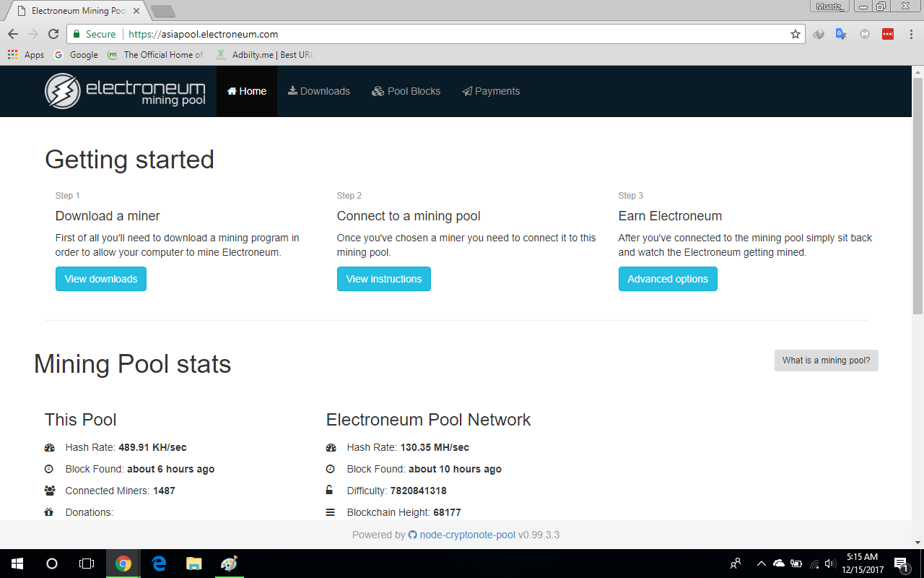The image size is (924, 578).
Task: Open the Action Center notifications icon
Action: click(901, 564)
